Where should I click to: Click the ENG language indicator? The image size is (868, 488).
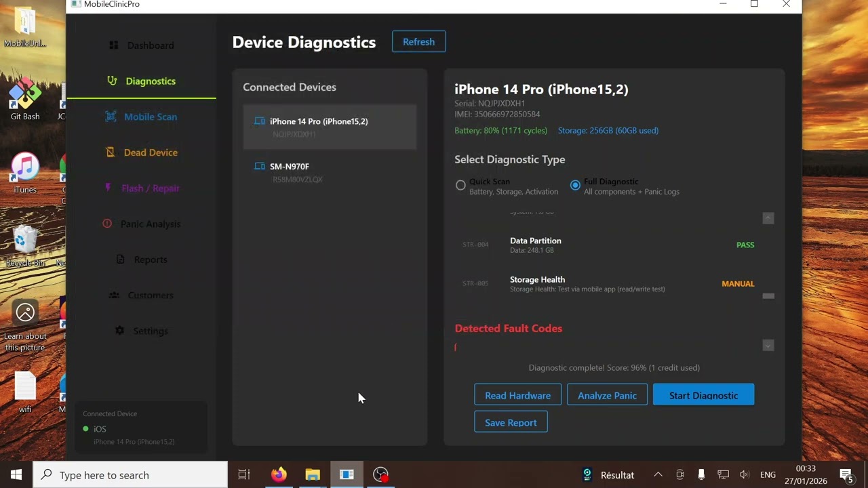pyautogui.click(x=768, y=475)
